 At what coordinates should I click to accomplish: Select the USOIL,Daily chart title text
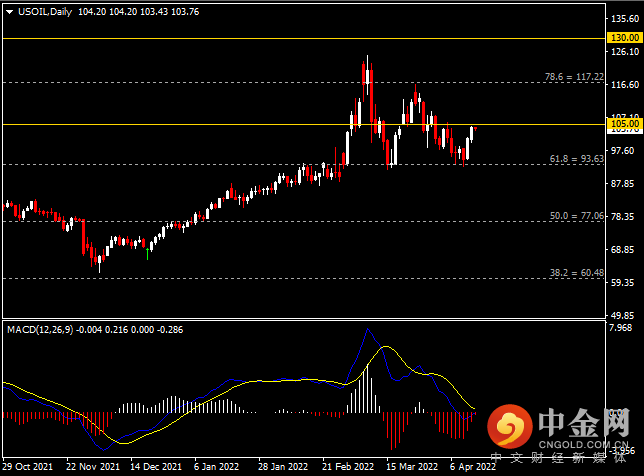click(x=45, y=12)
